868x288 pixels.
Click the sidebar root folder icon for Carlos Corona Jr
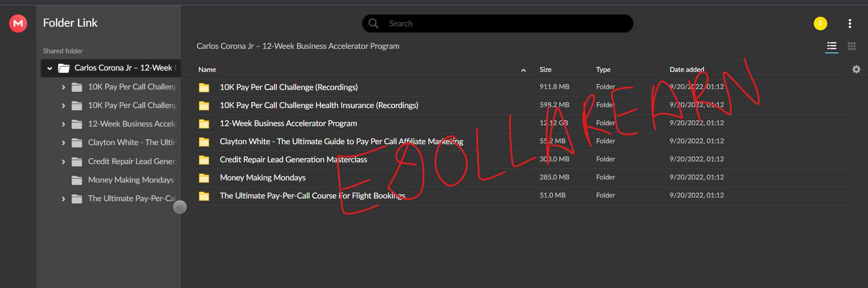coord(64,68)
